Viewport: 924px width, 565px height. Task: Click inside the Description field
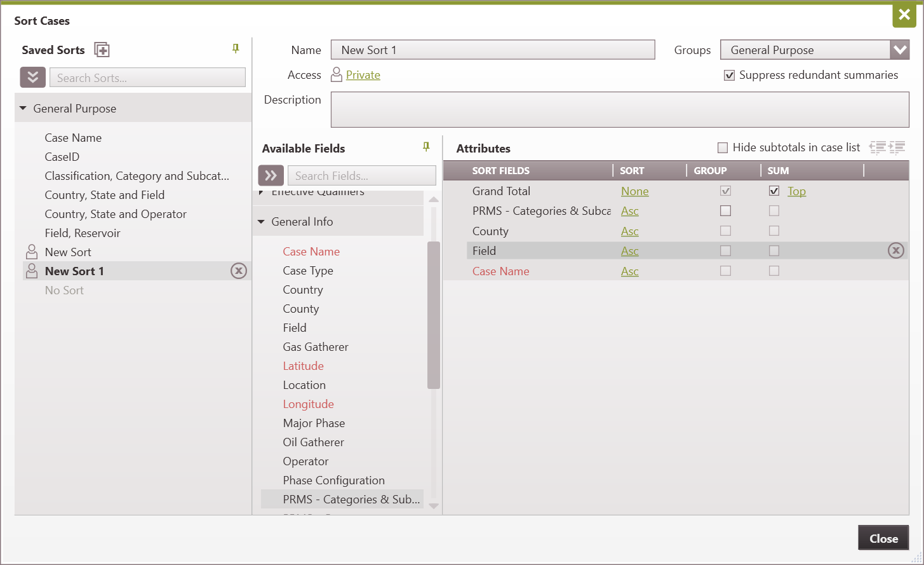tap(619, 109)
